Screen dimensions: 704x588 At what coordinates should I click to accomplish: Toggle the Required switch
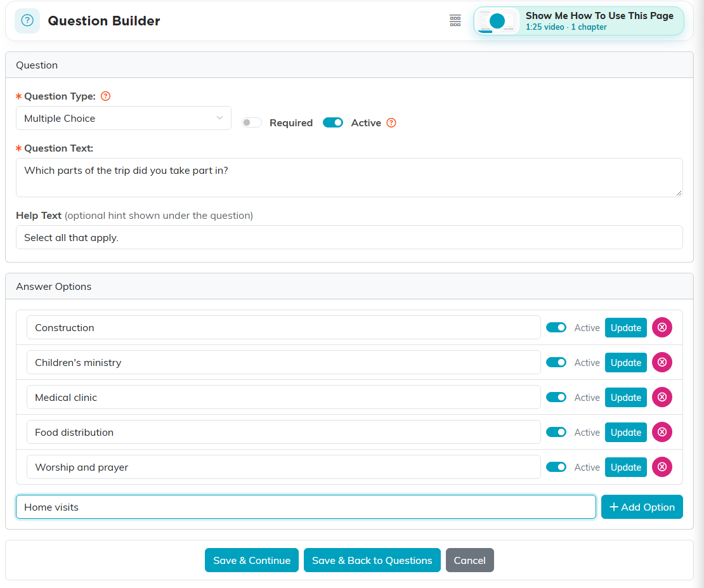[252, 122]
